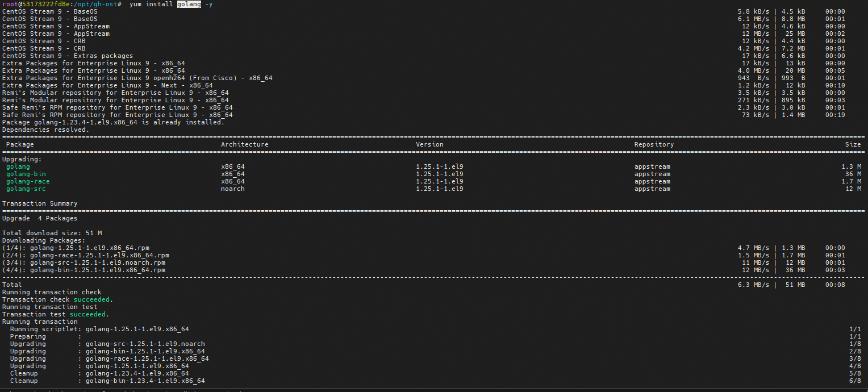Select the "CentOS Stream 9 - Extras packages" line
The image size is (868, 392).
(68, 56)
